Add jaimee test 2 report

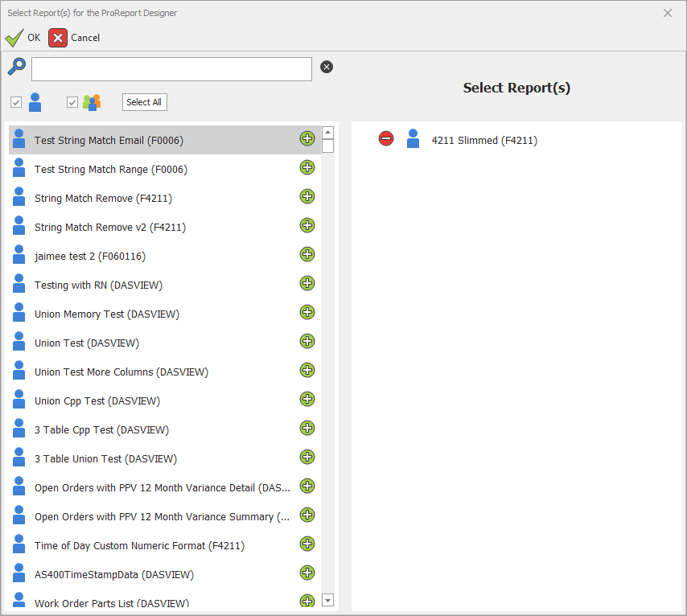click(307, 254)
